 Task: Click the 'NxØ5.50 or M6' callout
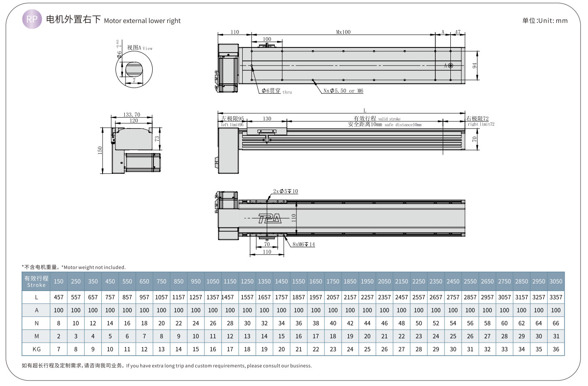pos(343,90)
